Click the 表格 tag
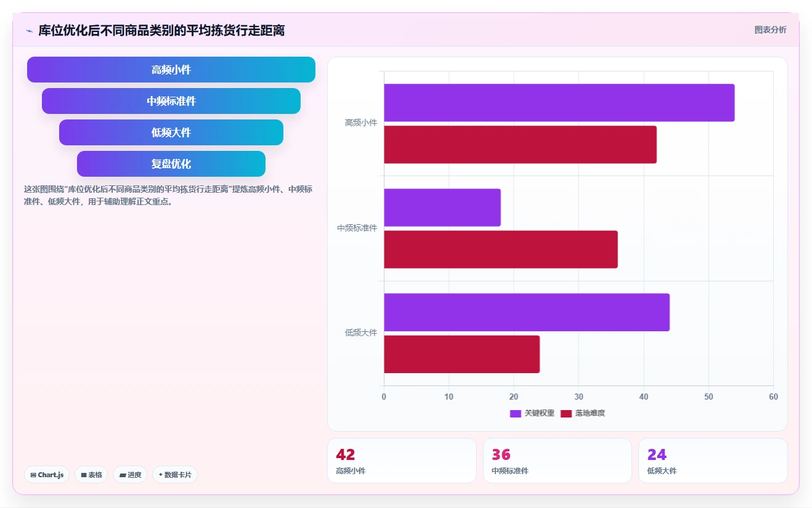This screenshot has width=812, height=508. (91, 475)
